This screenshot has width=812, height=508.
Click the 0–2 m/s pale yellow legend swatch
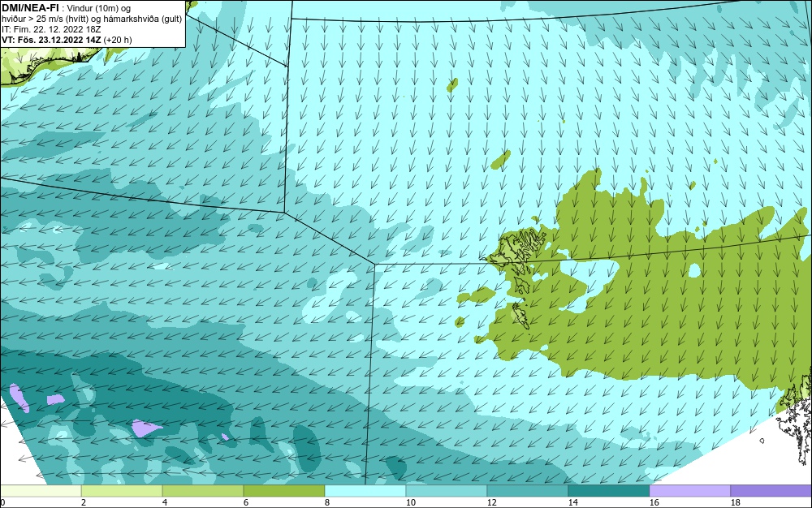coord(41,490)
